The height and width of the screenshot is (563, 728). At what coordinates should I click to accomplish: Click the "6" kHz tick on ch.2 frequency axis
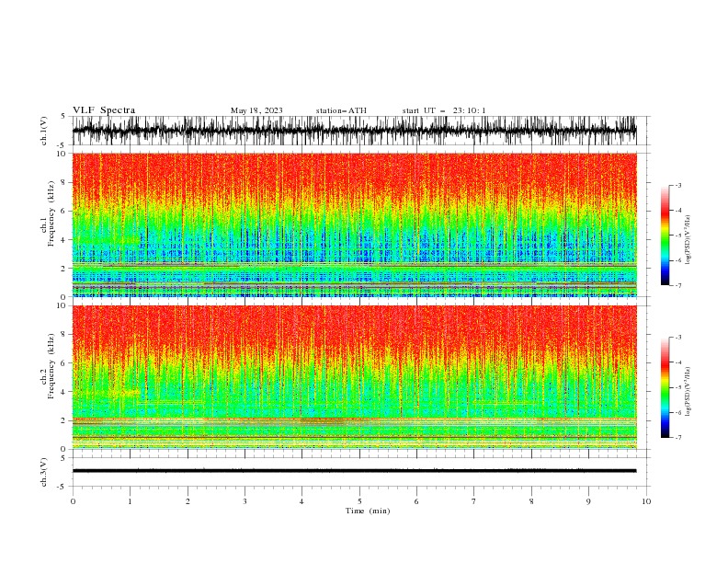click(63, 363)
